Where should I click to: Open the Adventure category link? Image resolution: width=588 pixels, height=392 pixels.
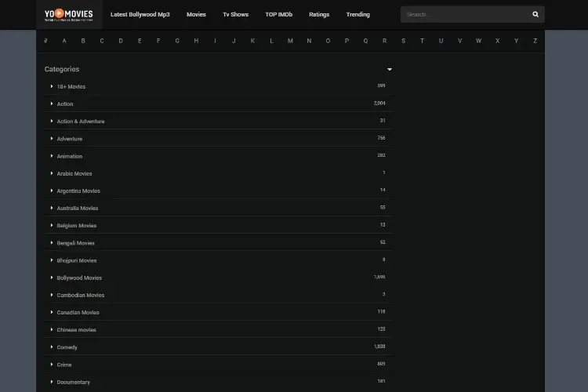69,139
